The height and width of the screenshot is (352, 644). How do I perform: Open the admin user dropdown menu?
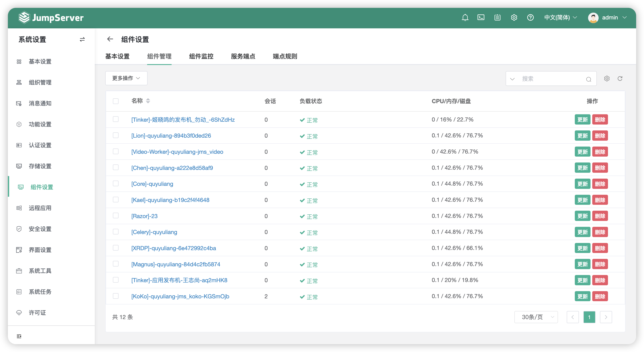pyautogui.click(x=614, y=17)
